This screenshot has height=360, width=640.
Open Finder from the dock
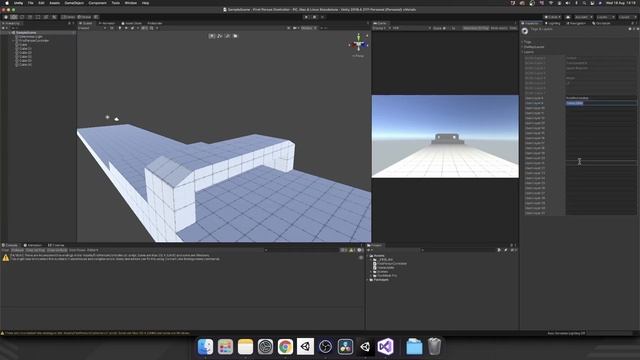(205, 347)
